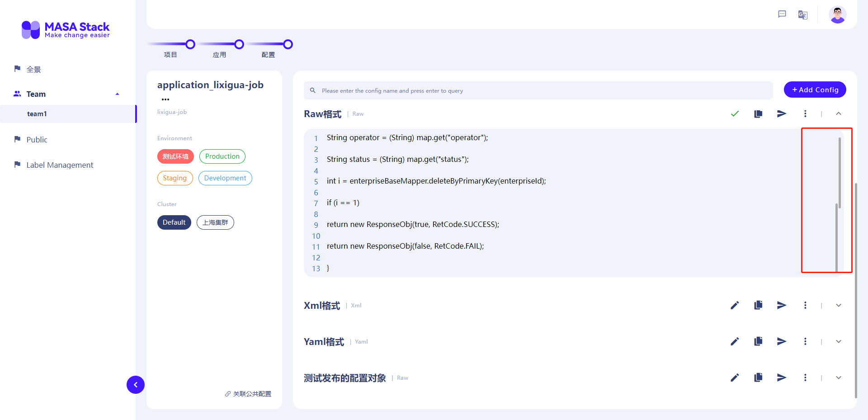Expand the Yaml格式 config panel
This screenshot has width=868, height=420.
click(x=839, y=341)
